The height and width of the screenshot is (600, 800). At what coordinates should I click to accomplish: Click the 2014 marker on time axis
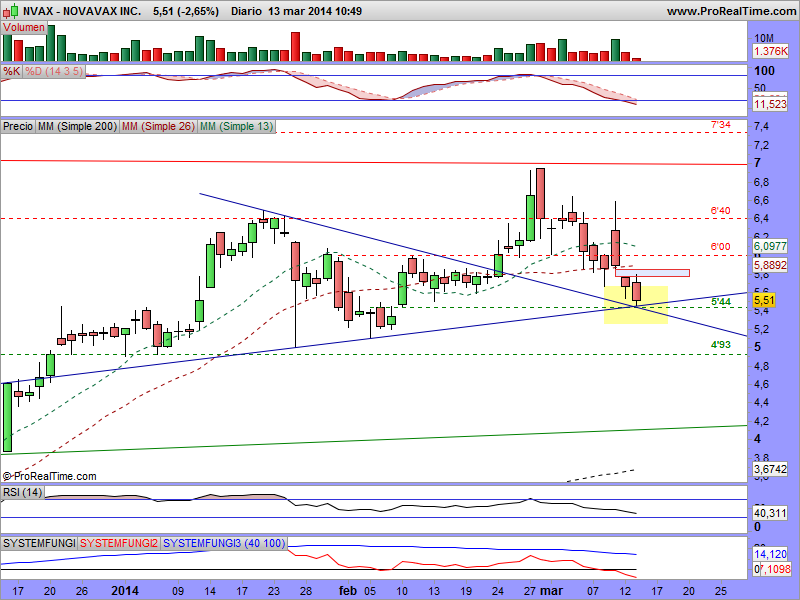coord(126,591)
